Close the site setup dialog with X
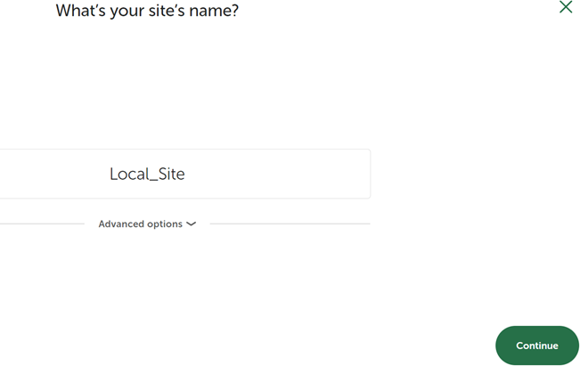This screenshot has width=588, height=374. tap(566, 7)
